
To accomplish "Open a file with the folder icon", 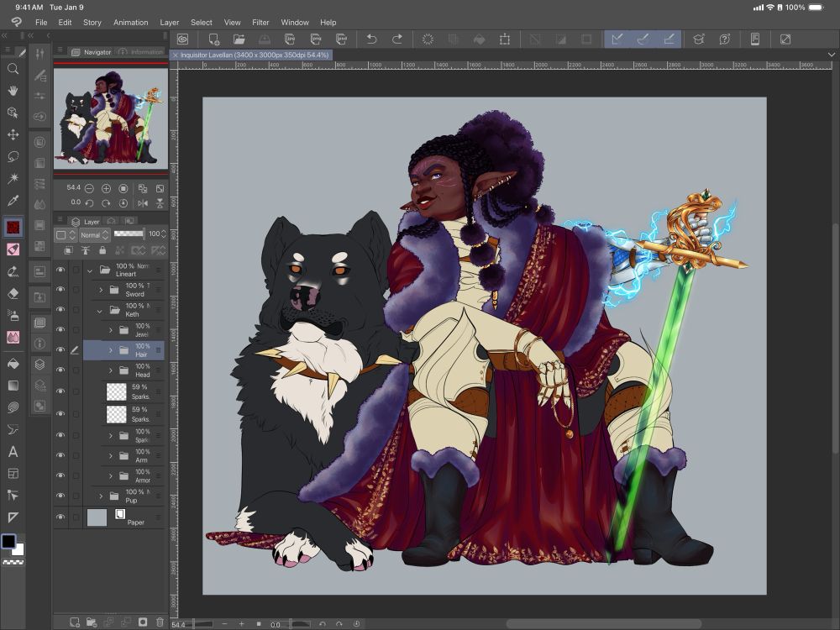I will tap(239, 39).
